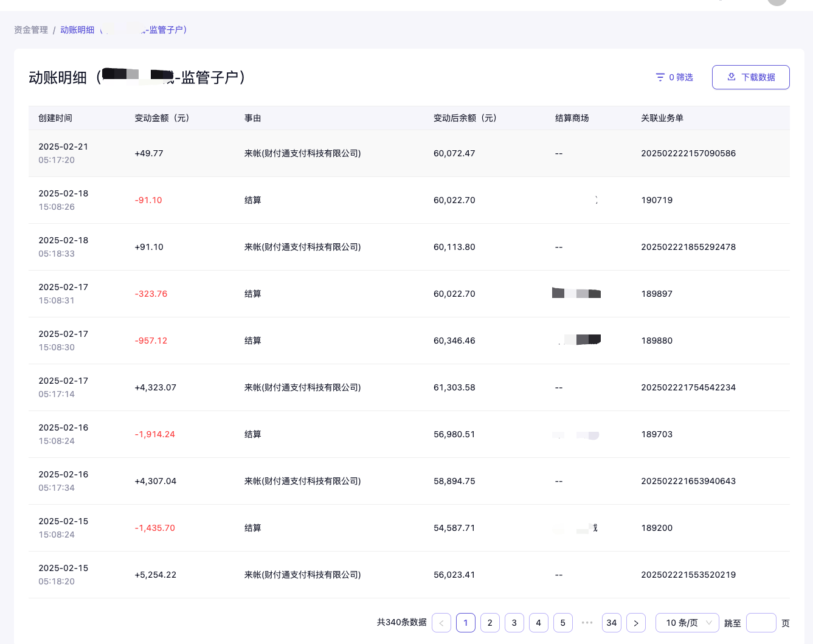Click the 跳至 page number input field

pos(761,623)
